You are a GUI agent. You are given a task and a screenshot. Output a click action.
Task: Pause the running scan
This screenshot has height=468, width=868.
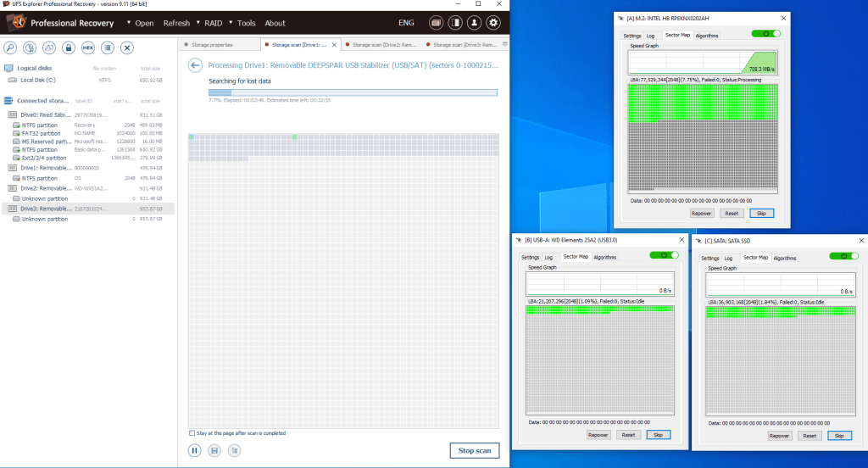click(194, 450)
